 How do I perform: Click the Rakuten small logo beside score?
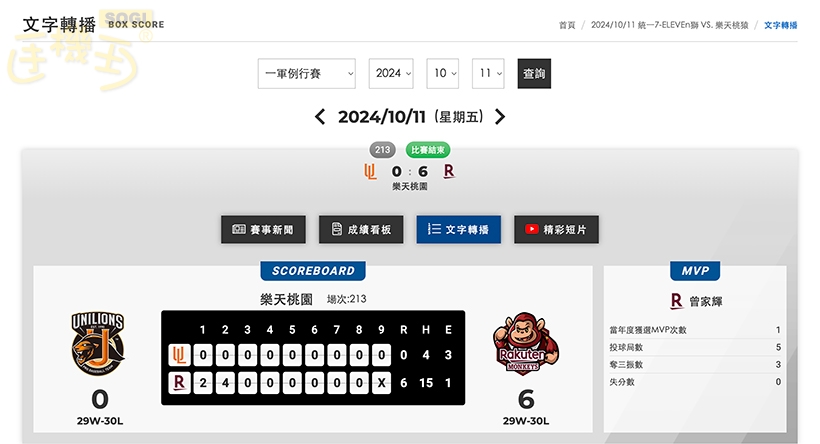point(449,171)
